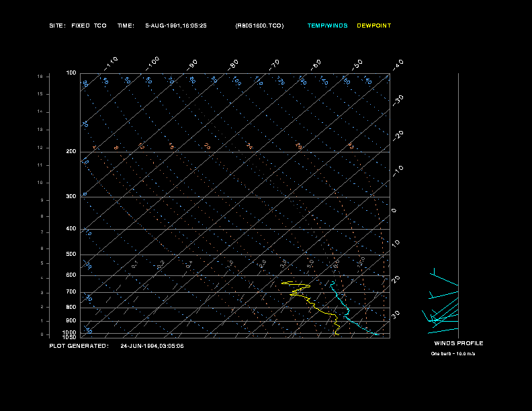The width and height of the screenshot is (532, 411).
Task: Click the topmost wind barb in winds profile
Action: tap(445, 279)
